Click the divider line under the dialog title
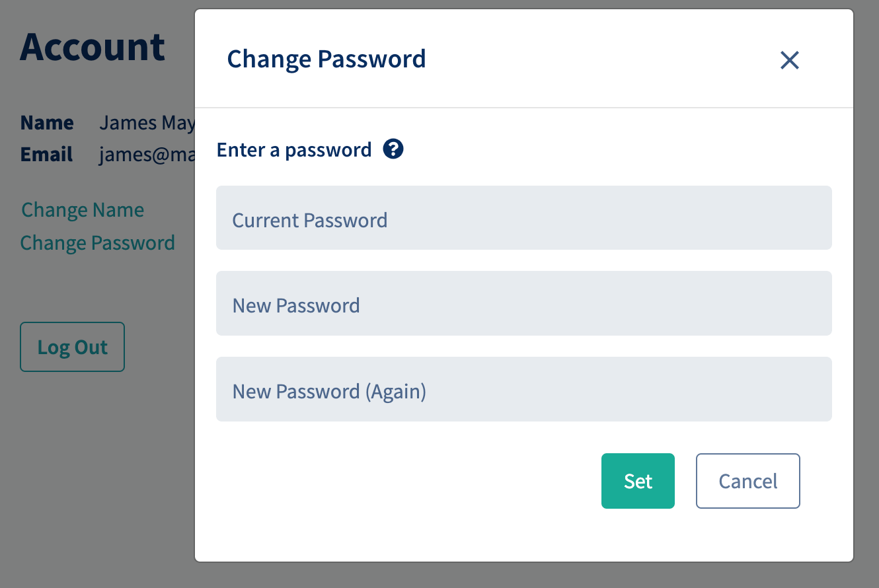The image size is (879, 588). [523, 107]
